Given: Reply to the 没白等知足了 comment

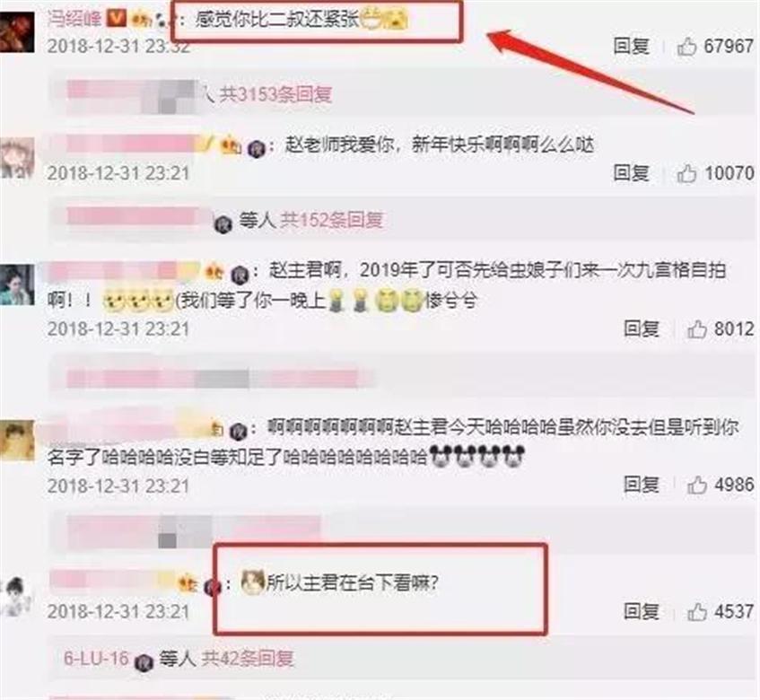Looking at the screenshot, I should (x=642, y=485).
